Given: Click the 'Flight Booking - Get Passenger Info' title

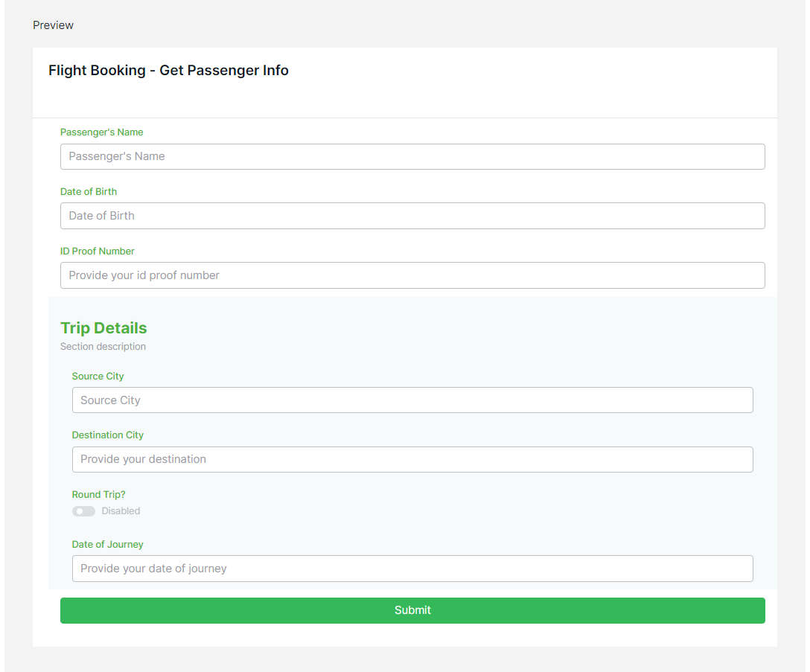Looking at the screenshot, I should pos(168,71).
